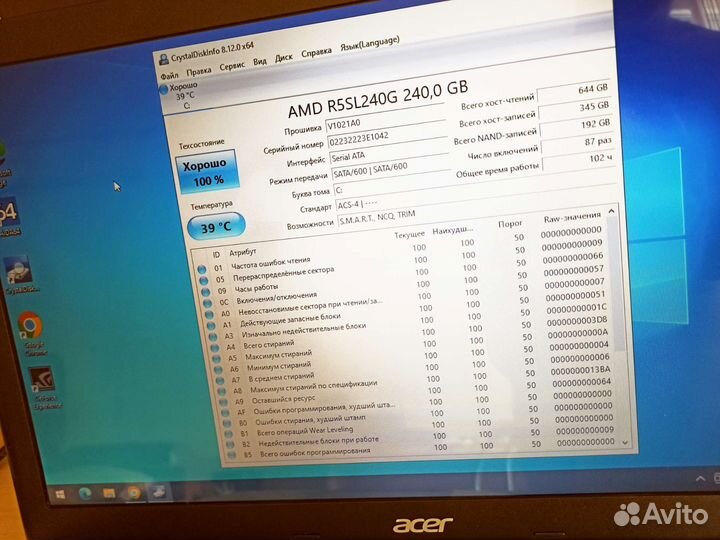Click status icon of attribute 01

pos(202,270)
